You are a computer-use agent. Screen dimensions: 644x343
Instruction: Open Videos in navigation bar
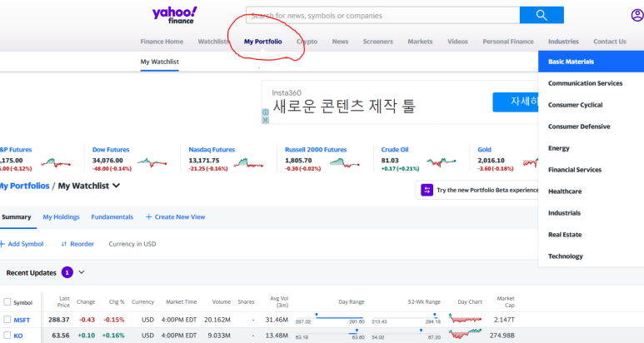click(457, 42)
